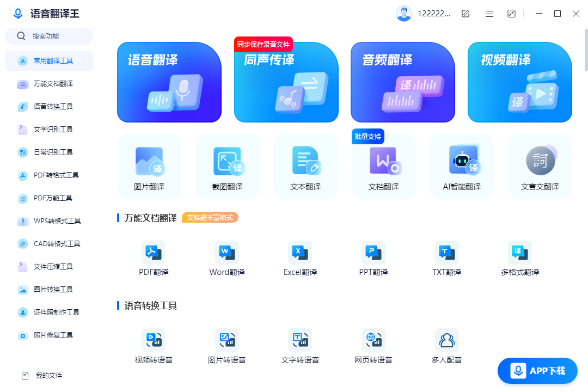588x392 pixels.
Task: Click the APP下载 download button
Action: [x=537, y=371]
